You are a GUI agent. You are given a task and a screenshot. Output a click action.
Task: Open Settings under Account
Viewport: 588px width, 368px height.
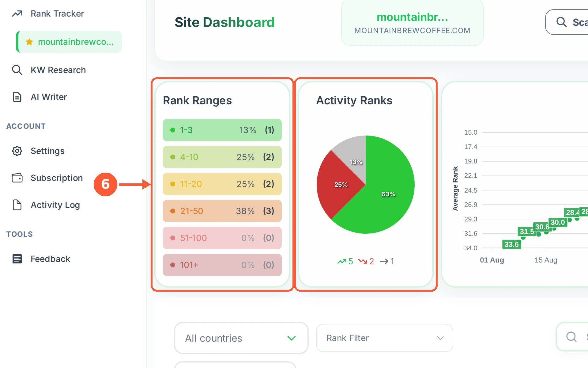(x=47, y=151)
